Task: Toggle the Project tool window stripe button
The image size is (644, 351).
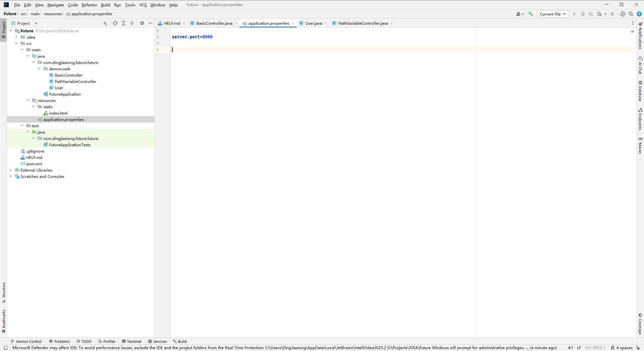Action: (x=4, y=30)
